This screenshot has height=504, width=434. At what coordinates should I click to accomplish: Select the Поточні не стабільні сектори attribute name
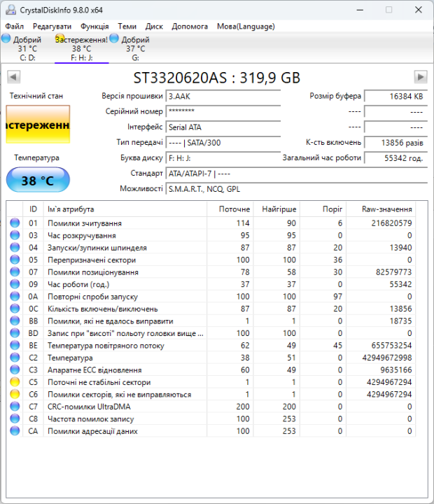(x=99, y=382)
